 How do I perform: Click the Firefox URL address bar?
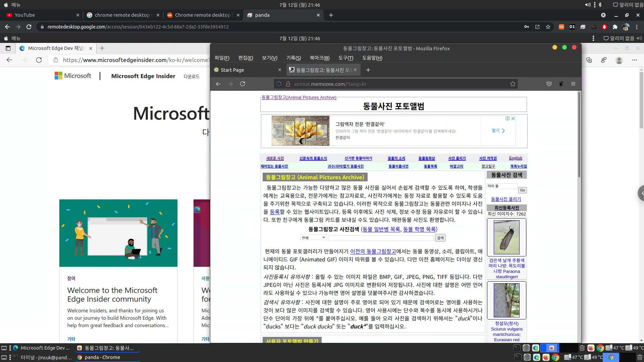tap(396, 84)
